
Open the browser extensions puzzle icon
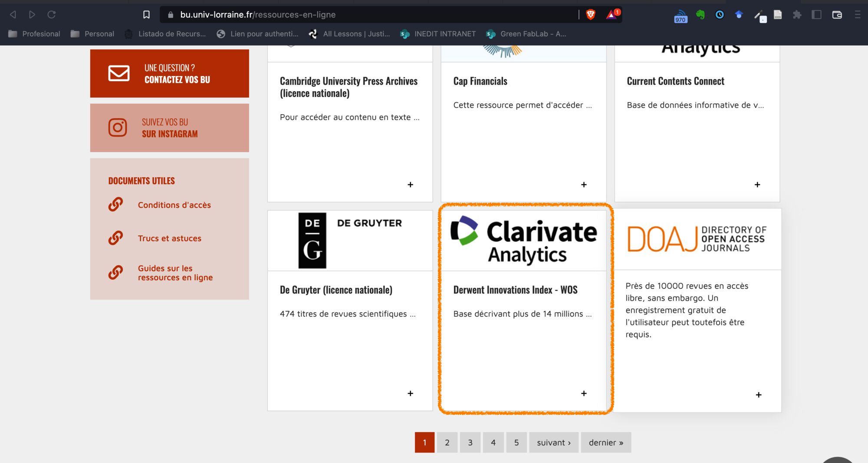click(x=797, y=15)
